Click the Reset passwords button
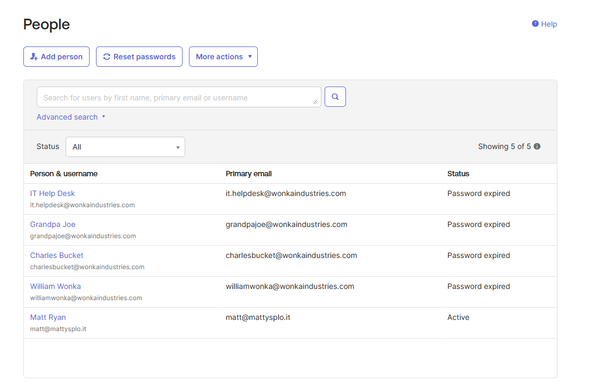The height and width of the screenshot is (384, 599). tap(139, 57)
